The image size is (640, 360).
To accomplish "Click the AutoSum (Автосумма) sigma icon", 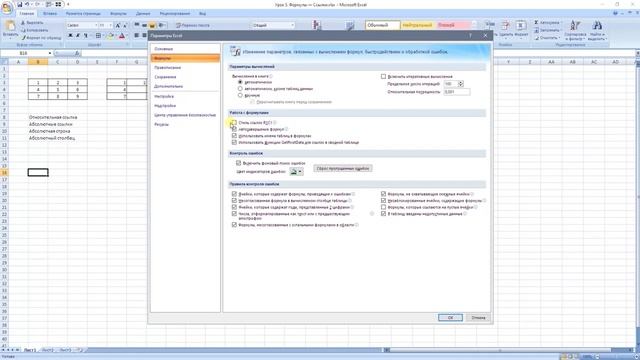I will (x=536, y=22).
